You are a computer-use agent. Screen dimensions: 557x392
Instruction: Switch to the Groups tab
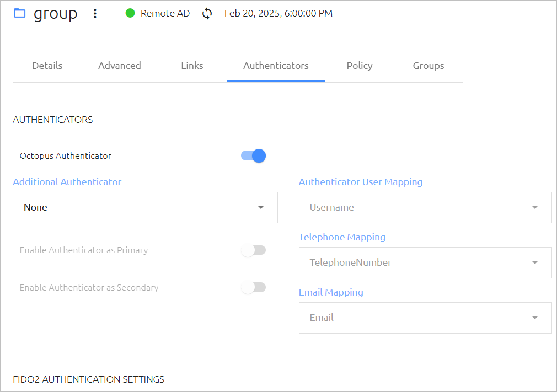coord(429,66)
